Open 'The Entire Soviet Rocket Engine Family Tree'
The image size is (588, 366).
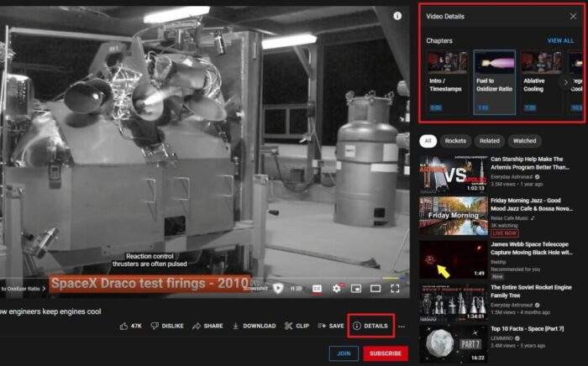pyautogui.click(x=531, y=291)
